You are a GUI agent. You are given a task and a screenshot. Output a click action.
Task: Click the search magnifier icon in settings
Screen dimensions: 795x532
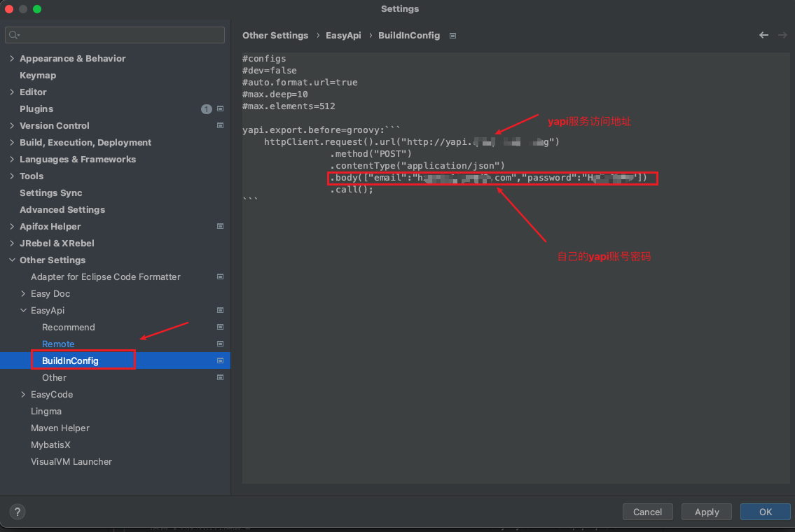coord(14,35)
